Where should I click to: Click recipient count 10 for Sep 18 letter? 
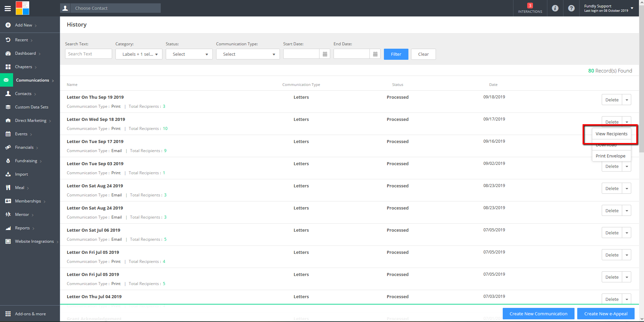click(x=165, y=129)
